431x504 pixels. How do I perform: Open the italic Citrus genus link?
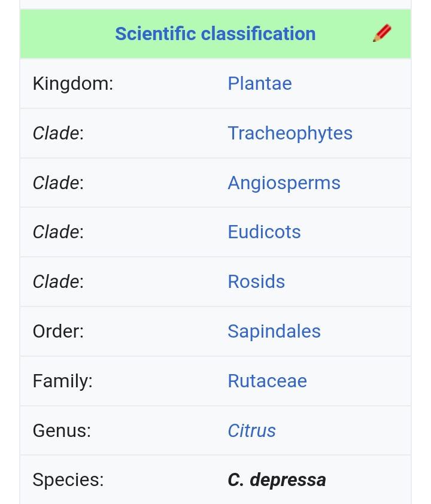pyautogui.click(x=251, y=431)
